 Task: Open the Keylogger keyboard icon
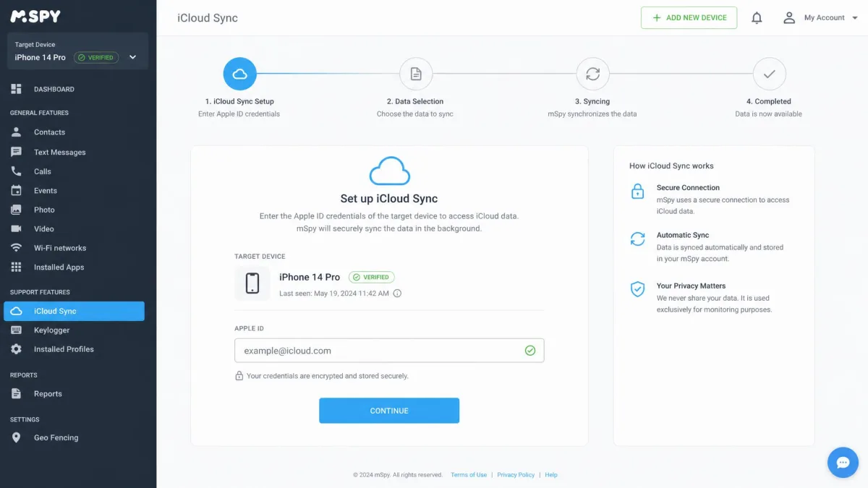pyautogui.click(x=16, y=330)
